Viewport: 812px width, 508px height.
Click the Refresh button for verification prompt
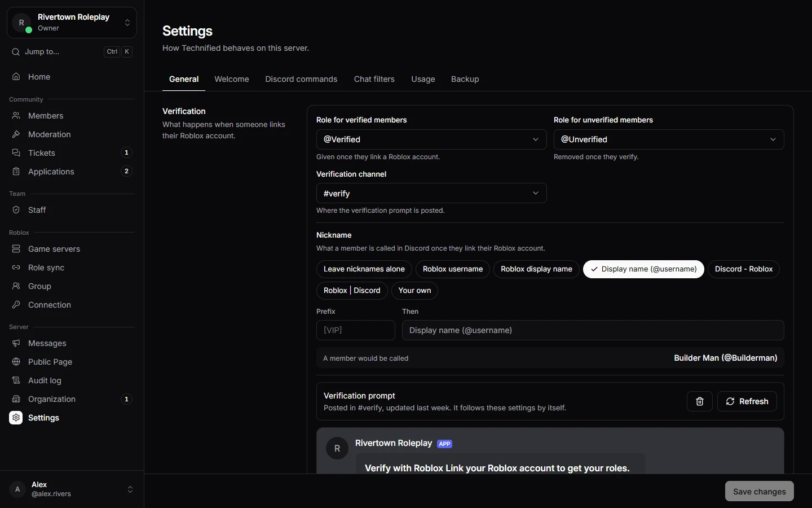pos(747,401)
